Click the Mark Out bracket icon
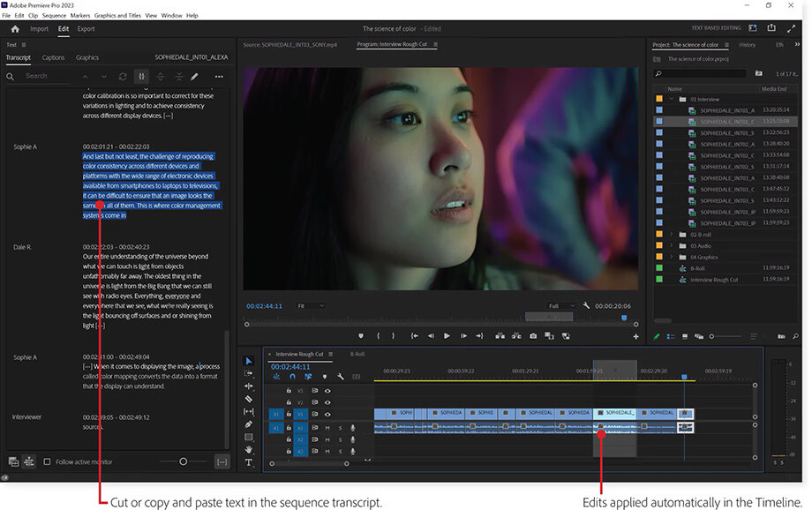Screen dimensions: 812x510 click(393, 336)
